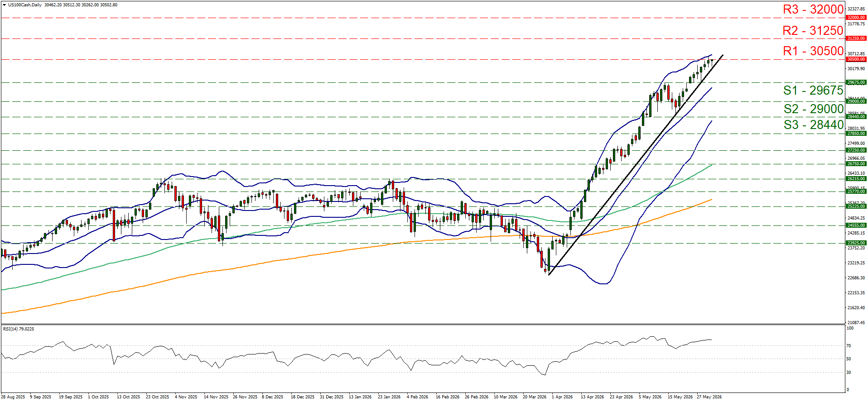Image resolution: width=868 pixels, height=402 pixels.
Task: Click the 28 Aug 2025 date label
Action: point(13,397)
